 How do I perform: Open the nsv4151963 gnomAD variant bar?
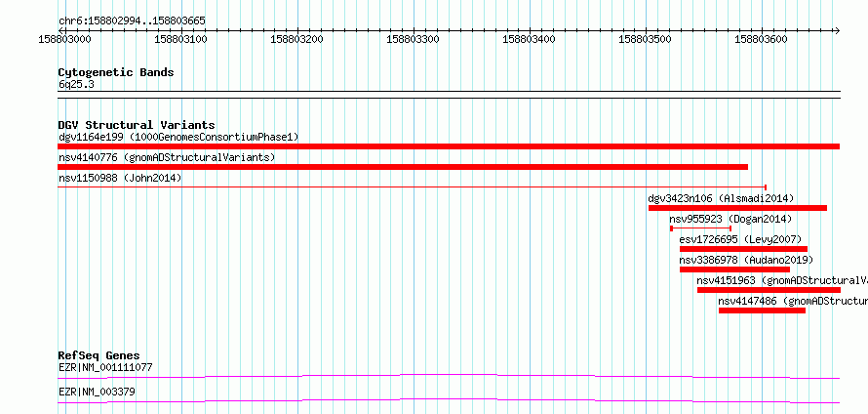769,290
